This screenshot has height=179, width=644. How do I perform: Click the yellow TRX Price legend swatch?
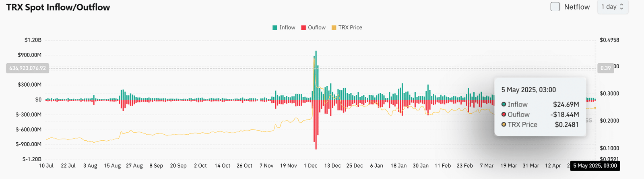334,27
